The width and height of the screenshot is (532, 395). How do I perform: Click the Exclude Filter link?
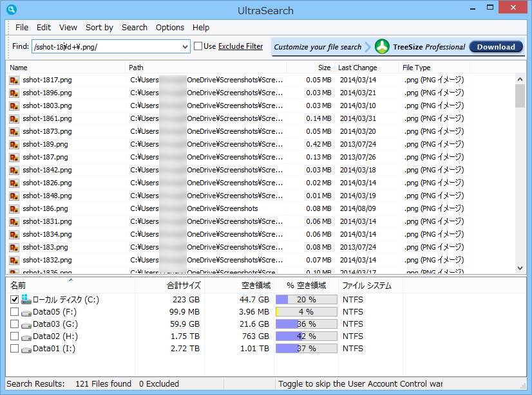pyautogui.click(x=240, y=46)
